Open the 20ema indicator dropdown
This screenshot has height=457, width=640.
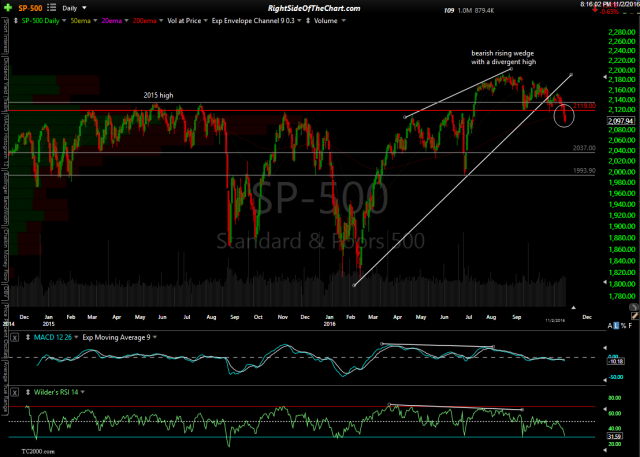[x=126, y=20]
